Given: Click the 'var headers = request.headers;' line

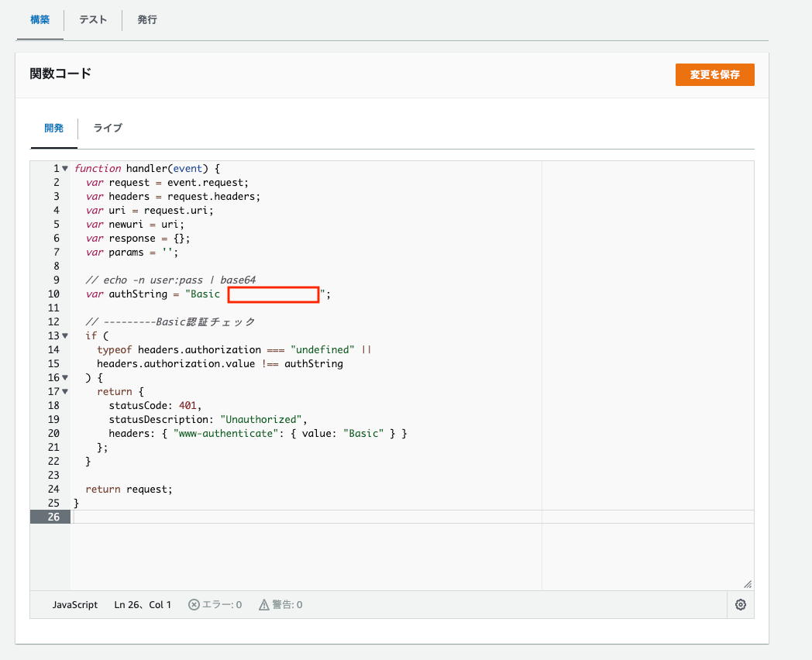Looking at the screenshot, I should [173, 196].
